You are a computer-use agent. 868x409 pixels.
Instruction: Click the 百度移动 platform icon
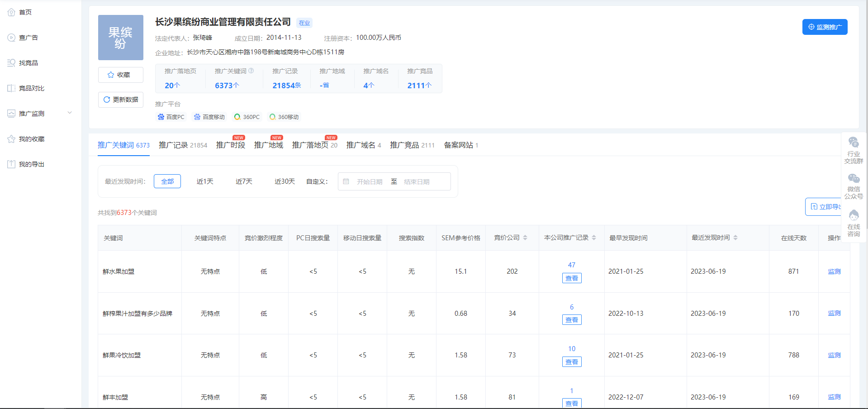pos(197,117)
